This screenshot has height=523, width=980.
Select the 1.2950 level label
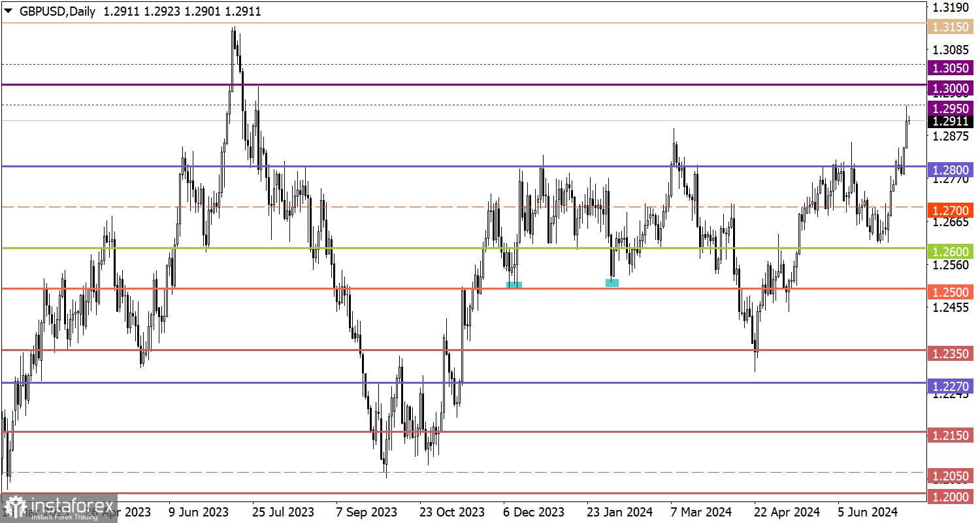pyautogui.click(x=951, y=108)
